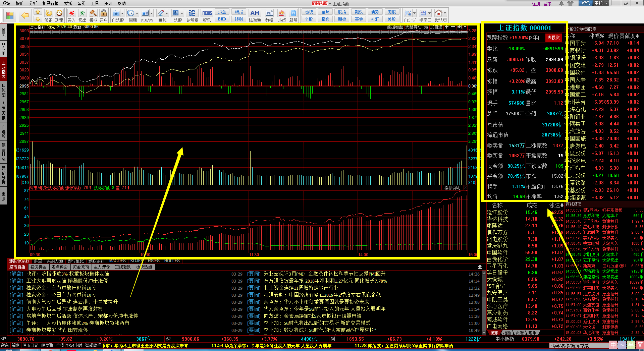Open the 工具 menu
This screenshot has width=644, height=351.
(95, 3)
